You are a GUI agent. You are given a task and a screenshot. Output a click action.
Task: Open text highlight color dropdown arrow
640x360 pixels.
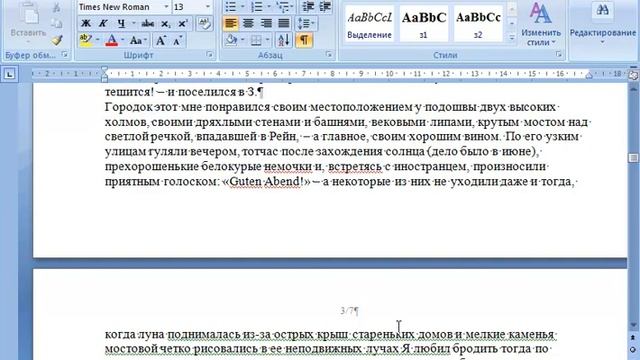[98, 40]
